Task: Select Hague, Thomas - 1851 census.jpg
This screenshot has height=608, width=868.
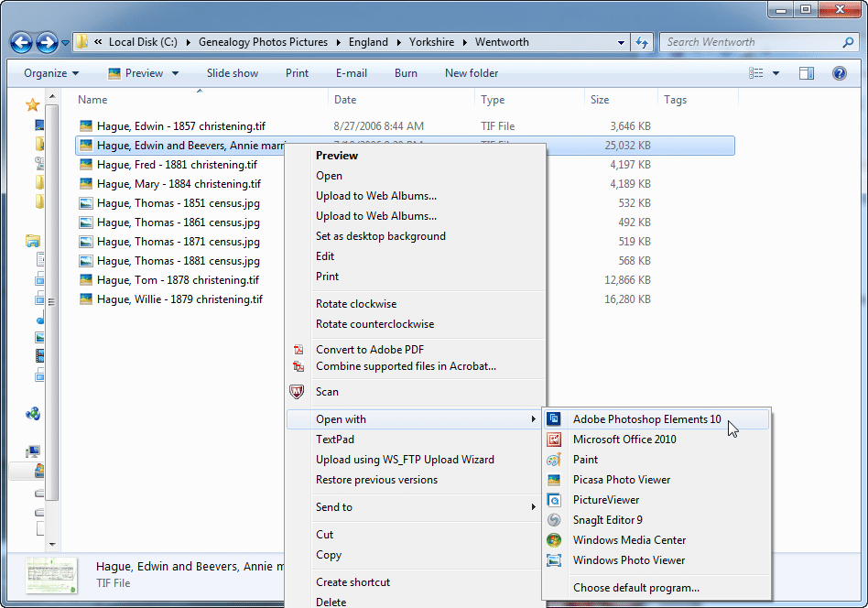Action: 179,203
